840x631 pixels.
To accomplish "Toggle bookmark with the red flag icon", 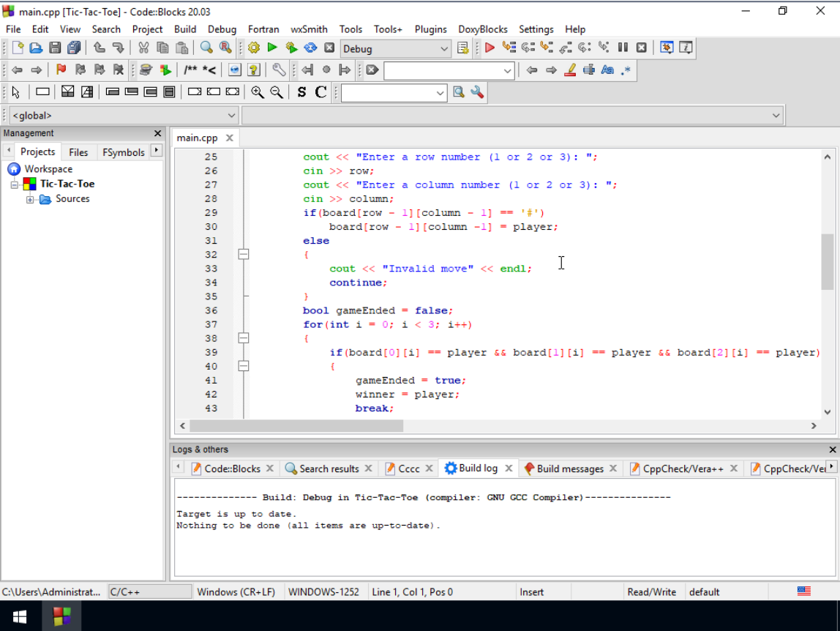I will coord(61,70).
